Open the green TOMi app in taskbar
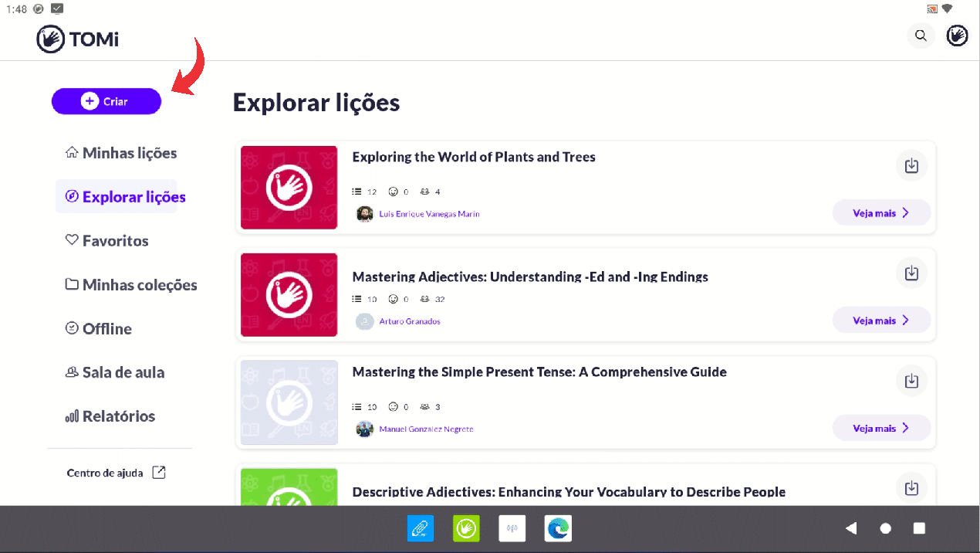 coord(466,528)
